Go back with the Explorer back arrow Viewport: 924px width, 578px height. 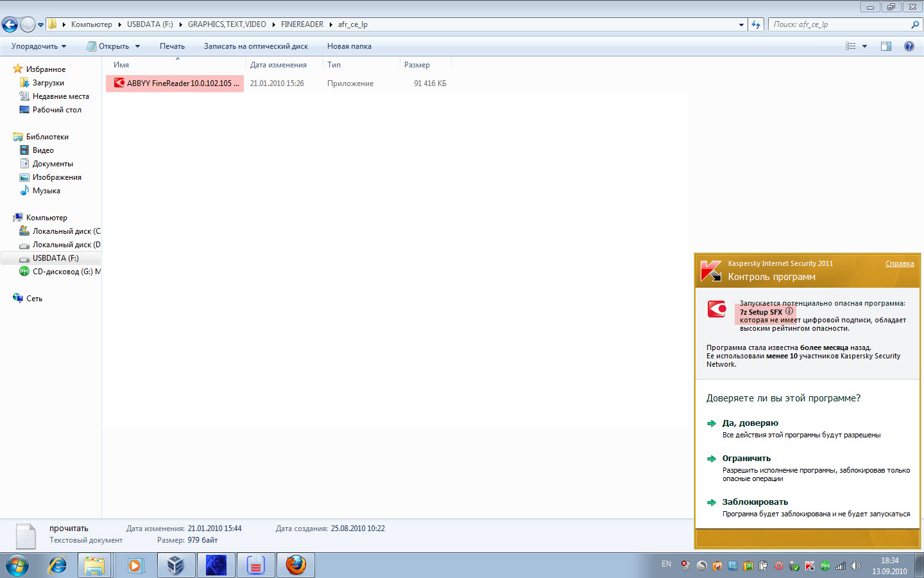coord(10,24)
